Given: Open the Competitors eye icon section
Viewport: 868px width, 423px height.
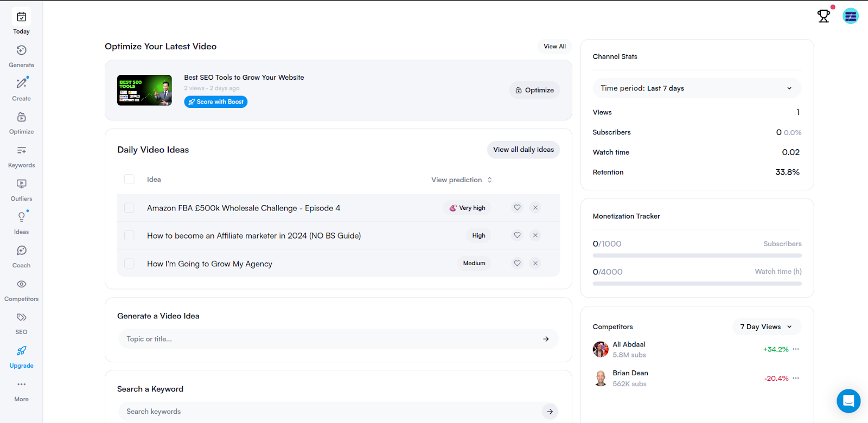Looking at the screenshot, I should (21, 291).
